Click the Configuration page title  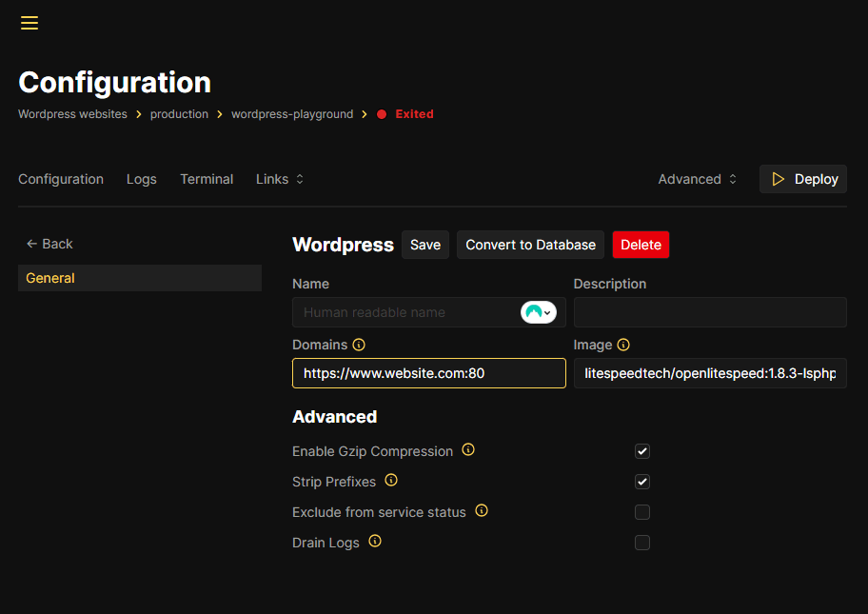pos(114,83)
